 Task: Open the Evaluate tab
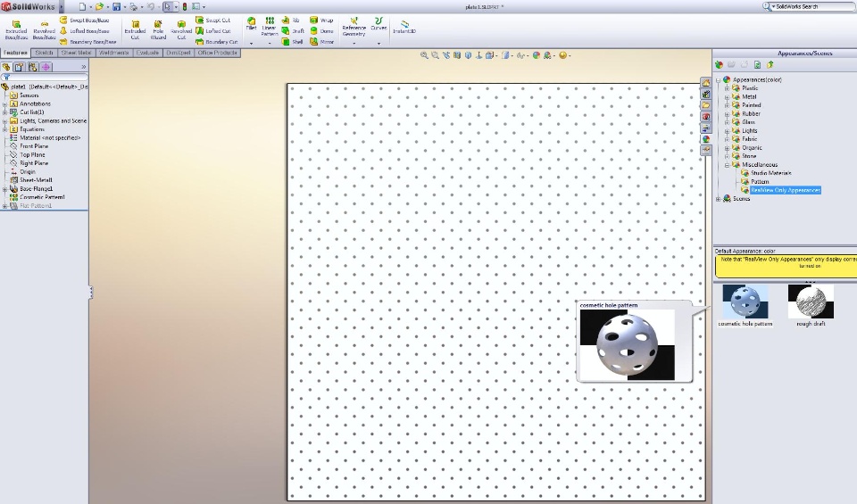(x=147, y=53)
